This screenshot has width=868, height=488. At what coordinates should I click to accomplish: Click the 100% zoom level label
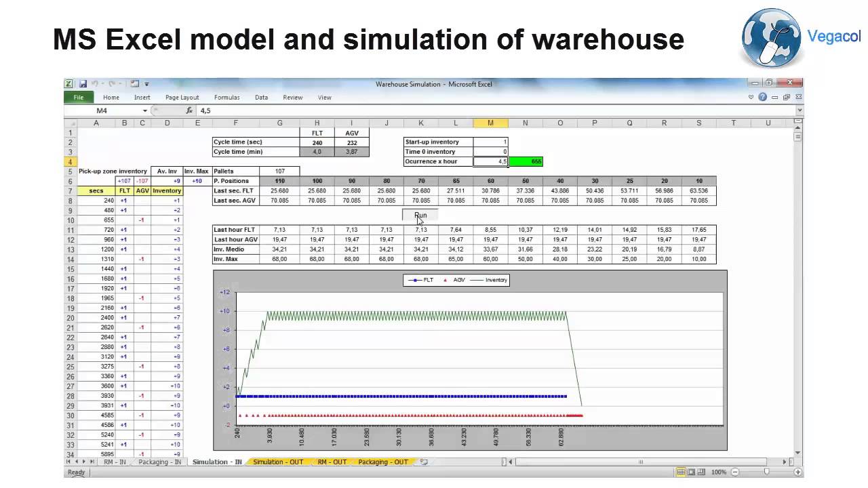coord(719,472)
